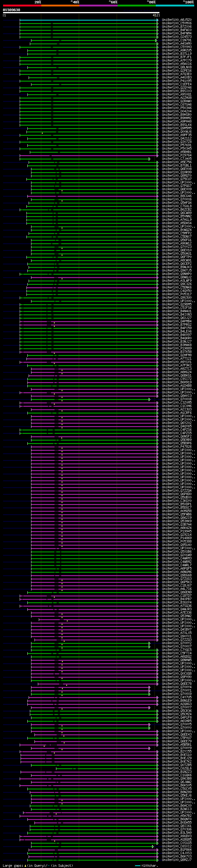Click the UniRef100_Q8II61 label
197x868 pixels.
(177, 826)
